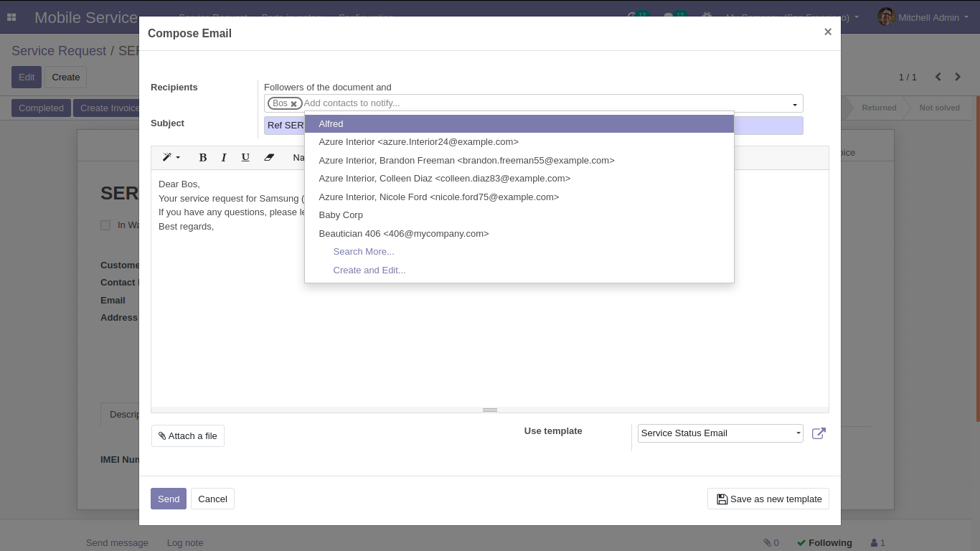Expand the recipients dropdown arrow
The image size is (980, 551).
click(795, 105)
